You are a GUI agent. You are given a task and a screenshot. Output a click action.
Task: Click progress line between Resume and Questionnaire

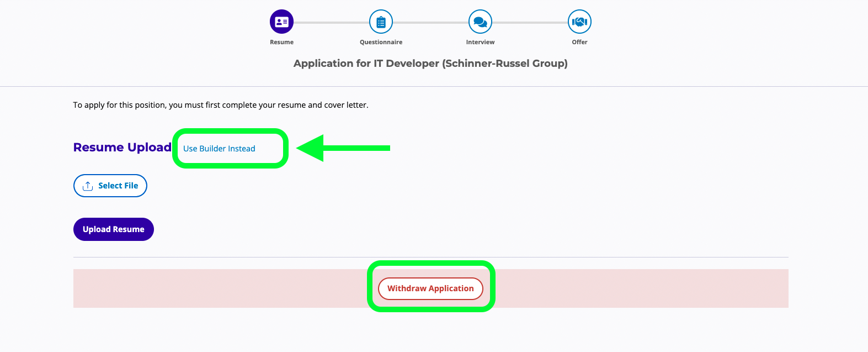click(331, 23)
